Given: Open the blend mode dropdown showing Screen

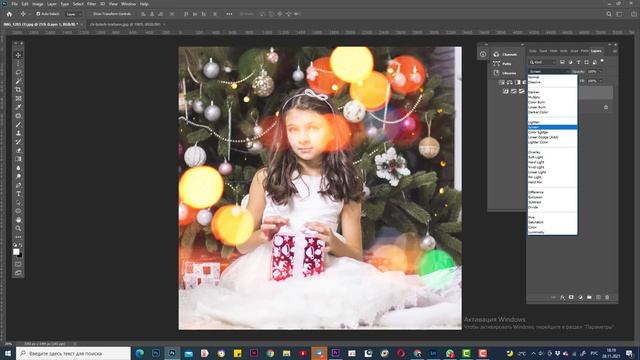Looking at the screenshot, I should 549,71.
